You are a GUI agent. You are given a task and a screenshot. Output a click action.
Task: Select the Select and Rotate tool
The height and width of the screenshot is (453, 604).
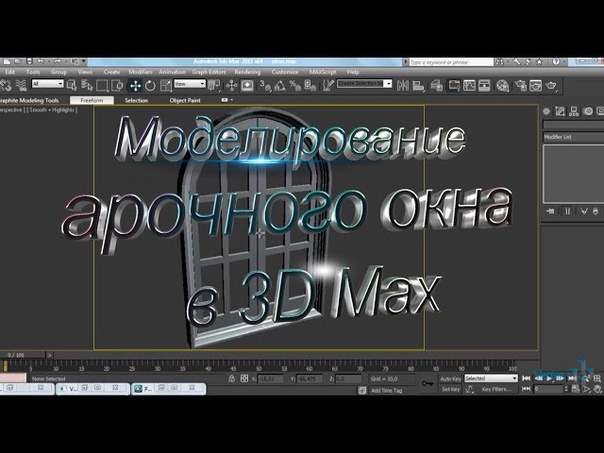point(150,85)
